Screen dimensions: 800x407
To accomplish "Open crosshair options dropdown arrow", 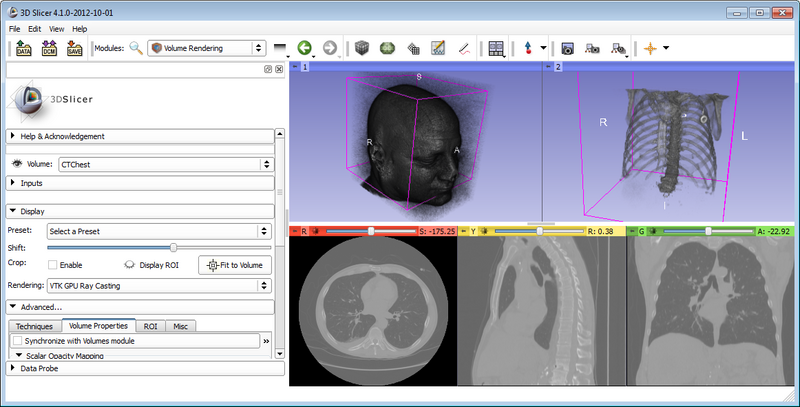I will 666,48.
